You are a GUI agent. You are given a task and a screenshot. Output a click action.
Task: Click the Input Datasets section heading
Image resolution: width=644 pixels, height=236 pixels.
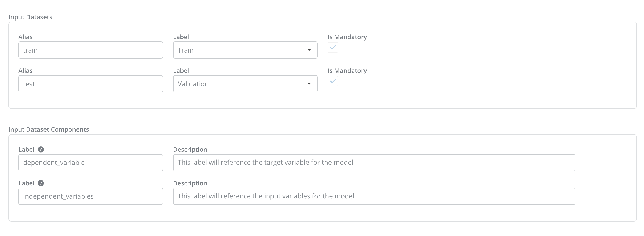coord(30,17)
